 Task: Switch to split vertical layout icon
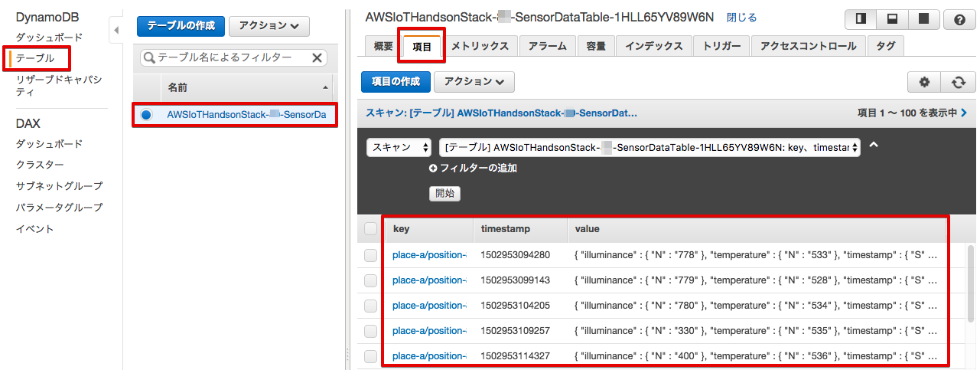point(861,19)
